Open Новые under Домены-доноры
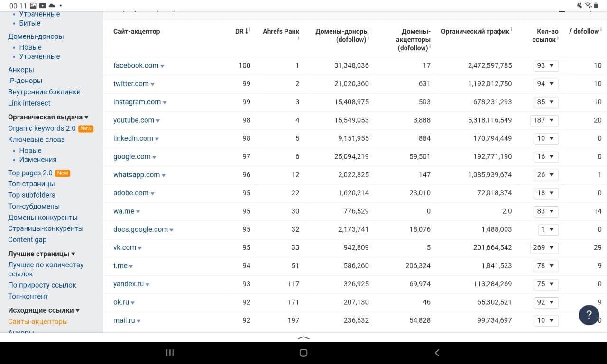 (x=30, y=47)
